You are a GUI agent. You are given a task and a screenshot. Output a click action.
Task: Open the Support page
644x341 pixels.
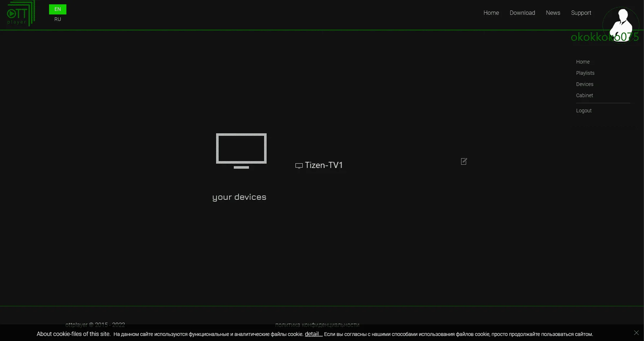click(x=581, y=13)
